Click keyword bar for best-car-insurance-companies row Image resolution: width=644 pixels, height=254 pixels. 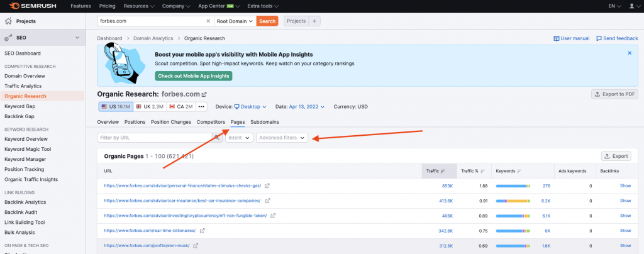click(513, 201)
